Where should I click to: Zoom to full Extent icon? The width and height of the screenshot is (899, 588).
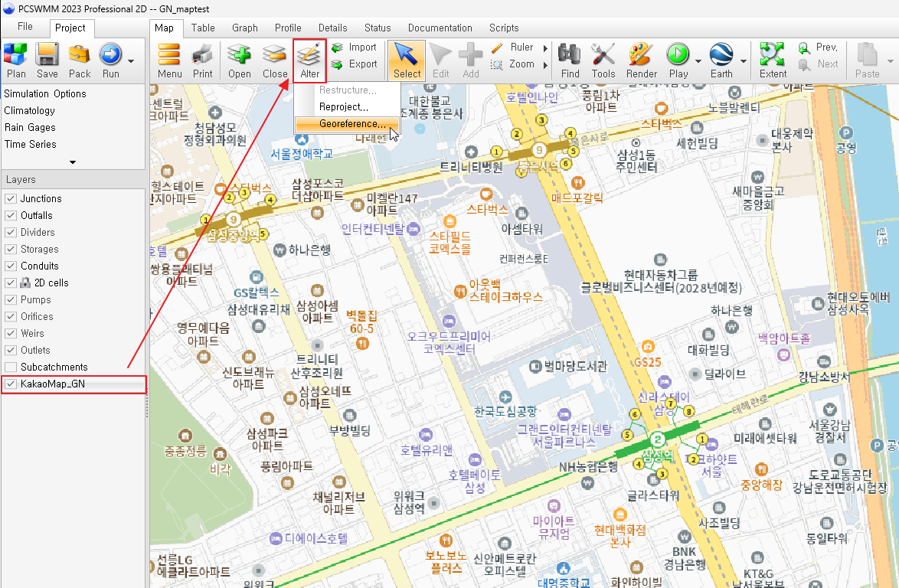[773, 54]
